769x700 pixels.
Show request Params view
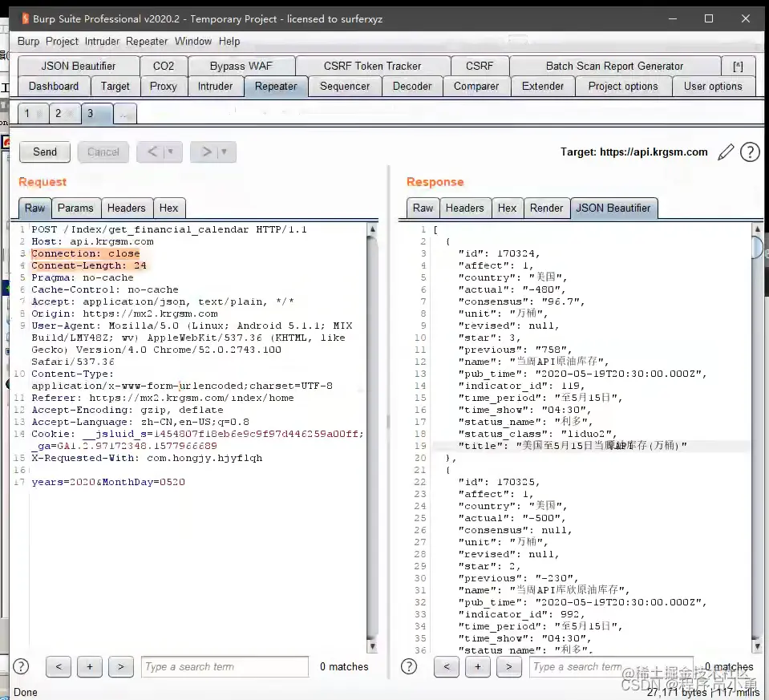75,208
